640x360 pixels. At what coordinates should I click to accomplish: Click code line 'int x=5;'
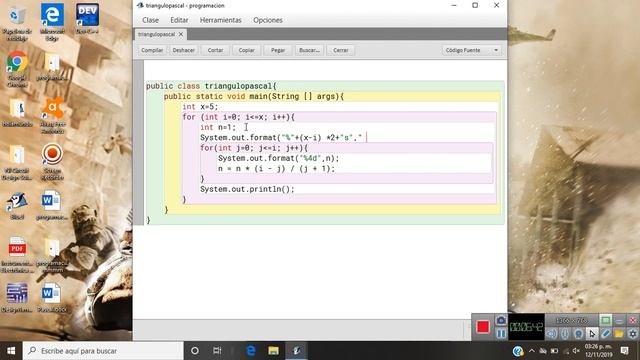(200, 107)
